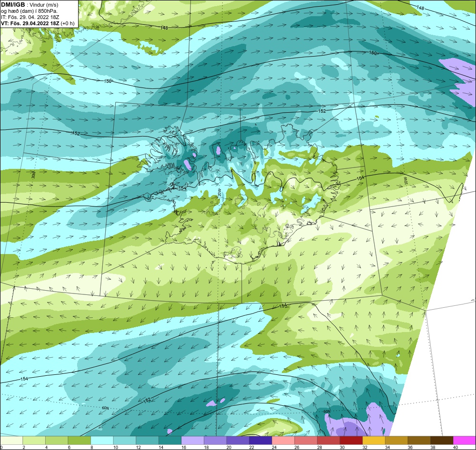Click the 22–24 m/s deep indigo swatch
476x450 pixels.
pyautogui.click(x=260, y=440)
